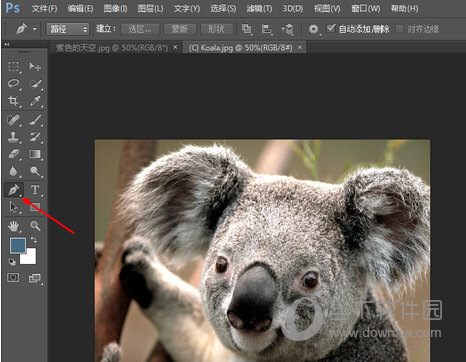
Task: Select the Zoom tool
Action: (35, 226)
